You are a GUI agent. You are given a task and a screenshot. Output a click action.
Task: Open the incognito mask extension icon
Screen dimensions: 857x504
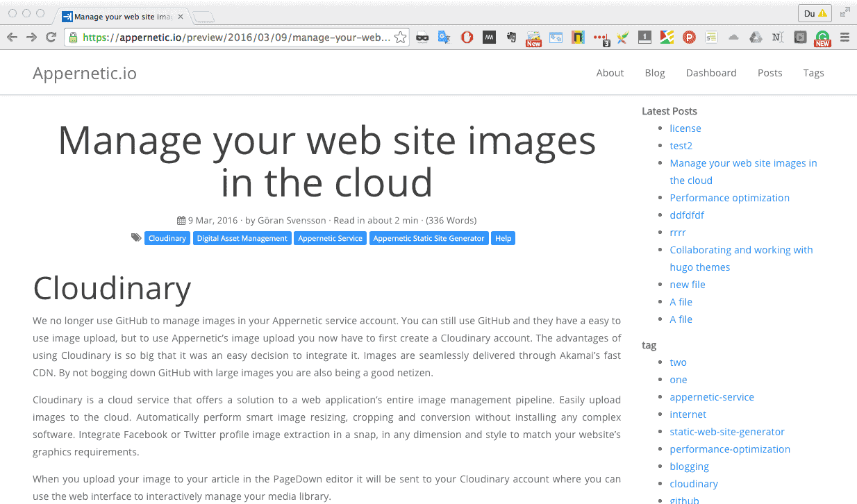[x=422, y=37]
